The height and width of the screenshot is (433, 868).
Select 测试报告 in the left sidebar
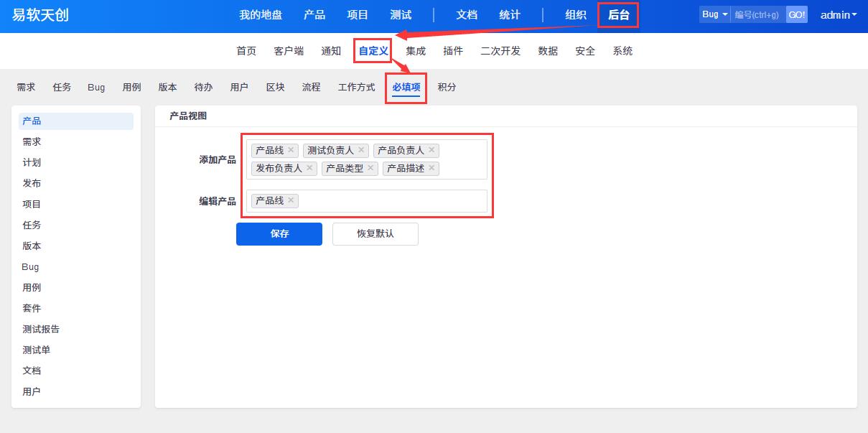(41, 330)
